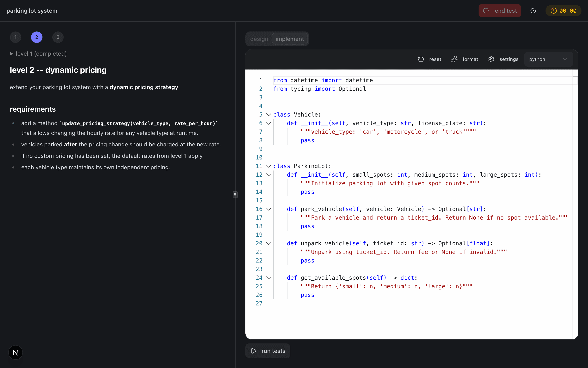The height and width of the screenshot is (368, 588).
Task: Click the Next.js N logo badge
Action: (15, 352)
